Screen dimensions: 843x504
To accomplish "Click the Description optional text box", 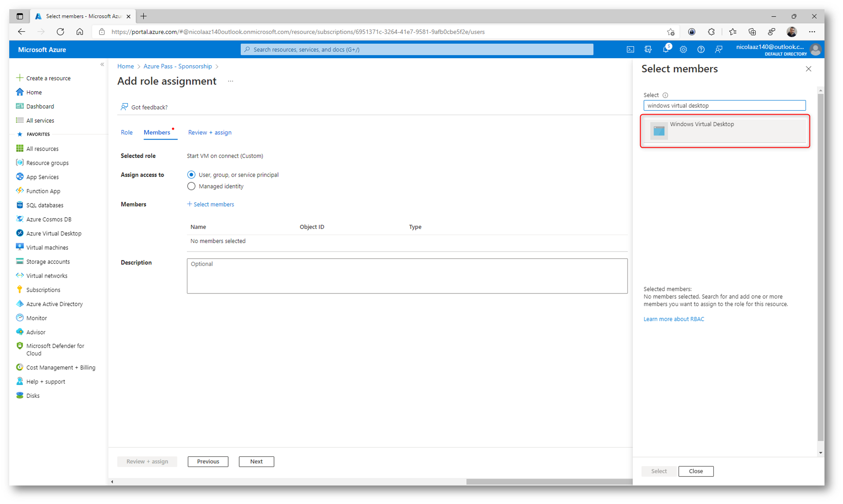I will click(407, 276).
